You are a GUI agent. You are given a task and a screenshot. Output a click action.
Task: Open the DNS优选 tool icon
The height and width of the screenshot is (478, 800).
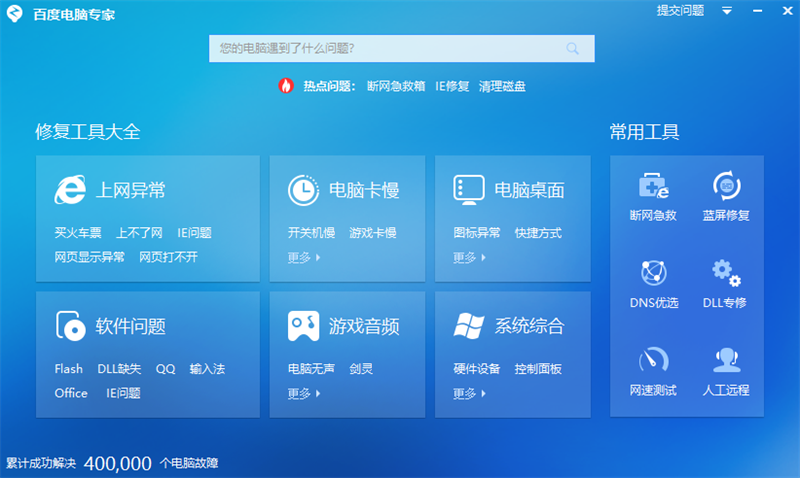[653, 272]
